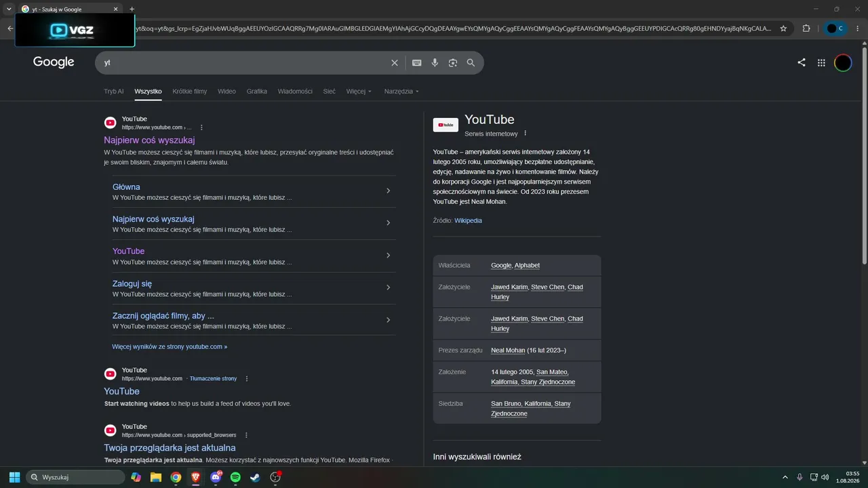The height and width of the screenshot is (488, 868).
Task: Search by image with the Lens camera icon
Action: [453, 62]
